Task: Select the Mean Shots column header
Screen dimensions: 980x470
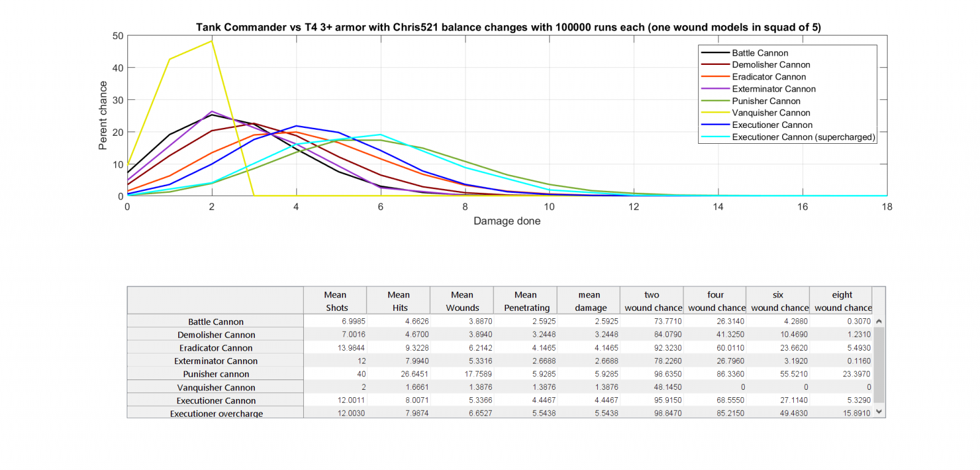Action: pyautogui.click(x=336, y=301)
